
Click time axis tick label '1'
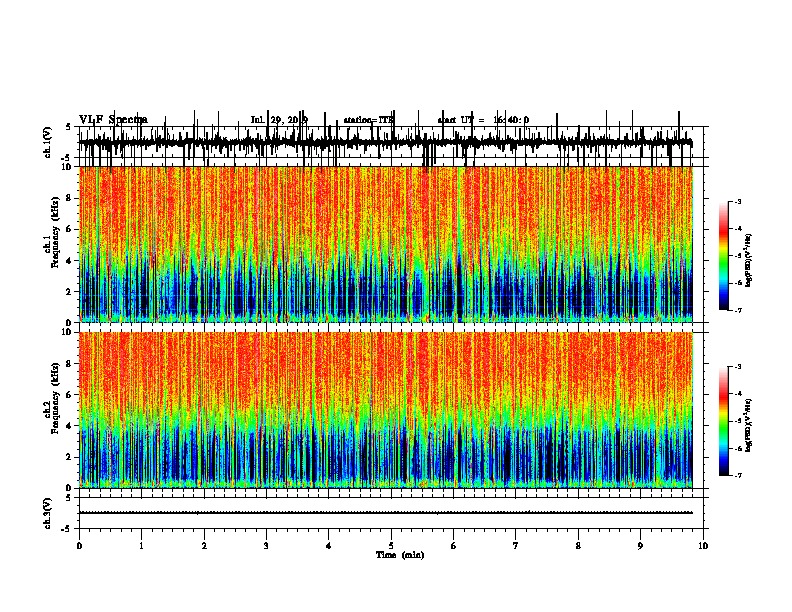(x=141, y=546)
